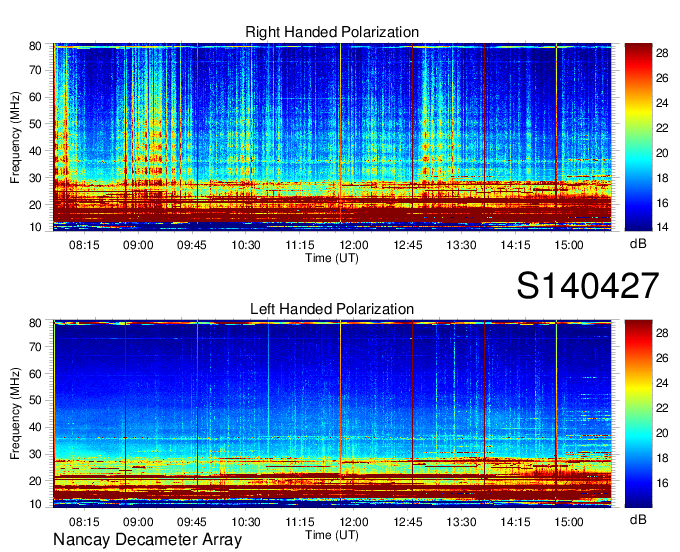Click 12:45 time tick of Right Handed plot
This screenshot has width=680, height=552.
tap(408, 245)
